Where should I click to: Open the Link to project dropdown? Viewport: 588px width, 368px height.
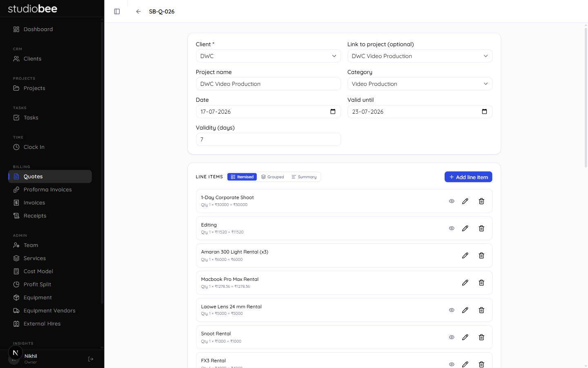point(420,56)
